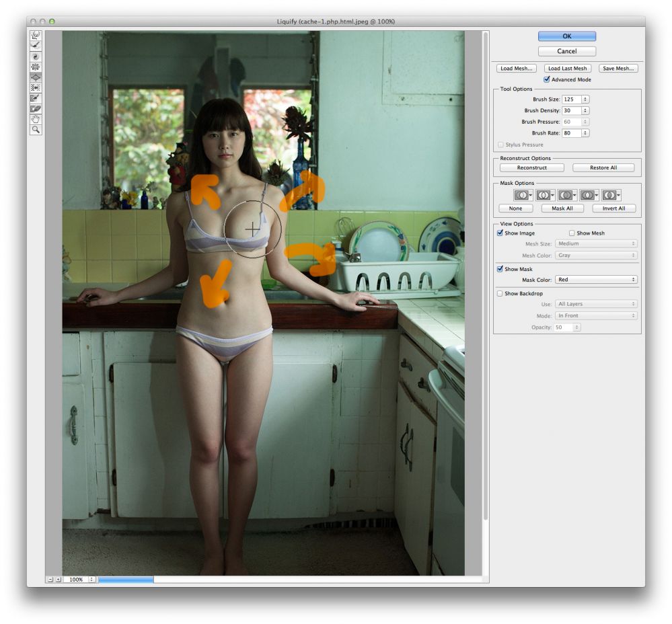Select the Freeze Mask tool
The image size is (672, 624).
coord(36,98)
